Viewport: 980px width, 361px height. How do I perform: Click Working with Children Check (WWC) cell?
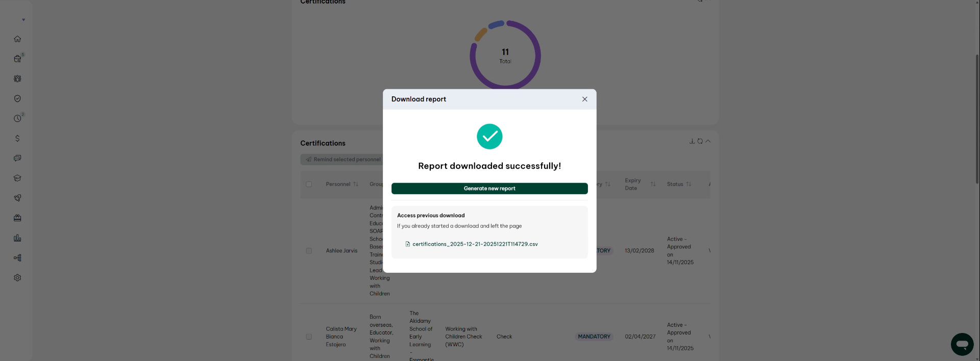(x=463, y=337)
